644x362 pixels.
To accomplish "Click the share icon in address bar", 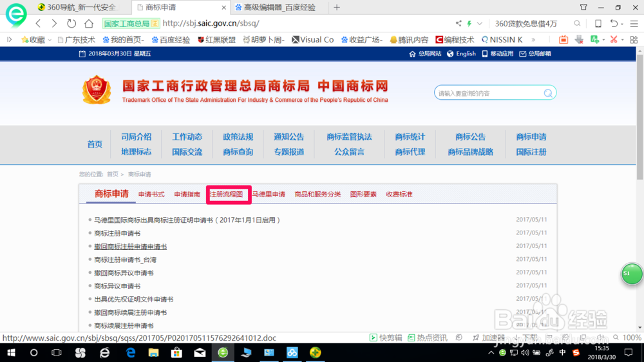I will pos(459,23).
